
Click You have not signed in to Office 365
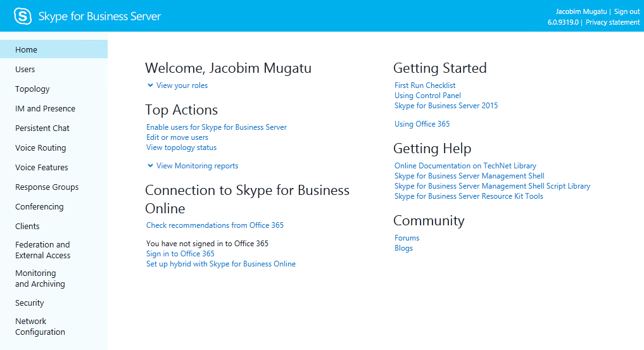(208, 244)
